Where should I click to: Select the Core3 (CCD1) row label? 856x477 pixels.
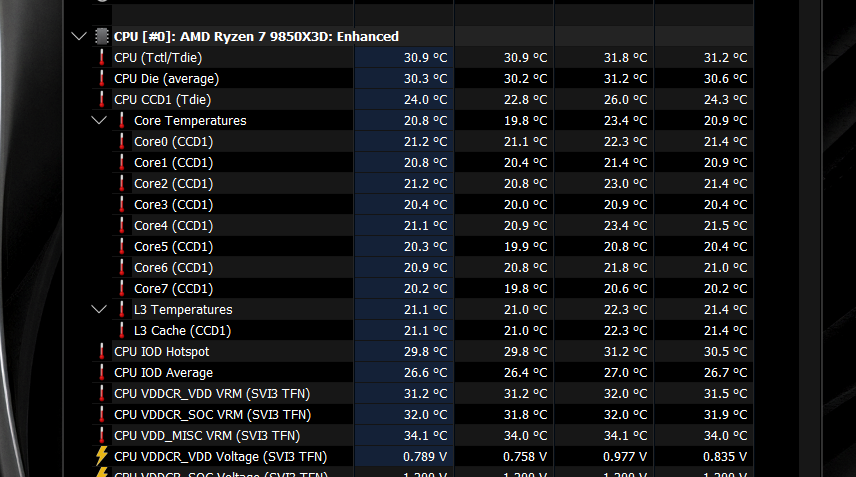pos(174,205)
